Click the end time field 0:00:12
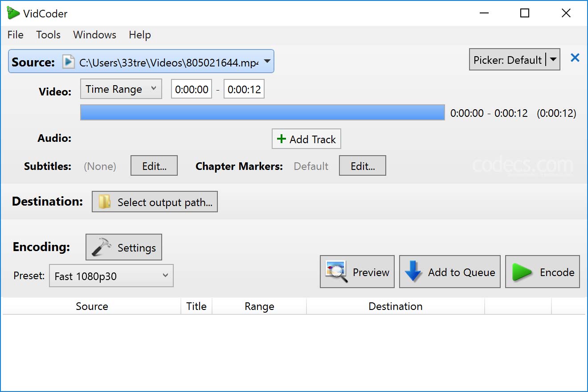Viewport: 588px width, 392px height. click(x=244, y=89)
